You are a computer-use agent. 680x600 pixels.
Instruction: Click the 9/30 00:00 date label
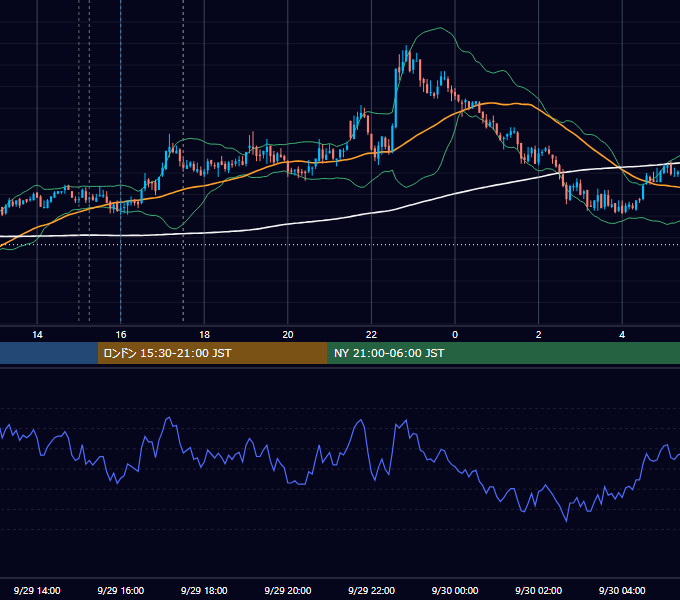455,590
